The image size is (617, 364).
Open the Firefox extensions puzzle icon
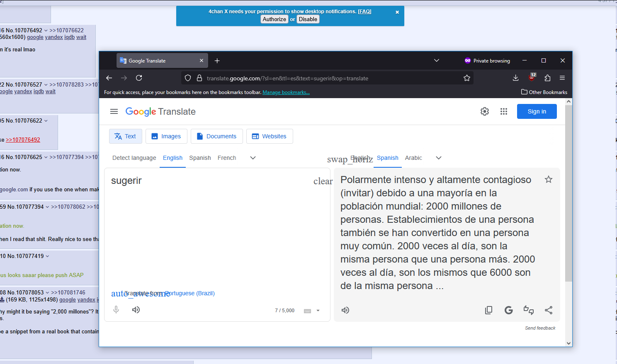point(547,78)
